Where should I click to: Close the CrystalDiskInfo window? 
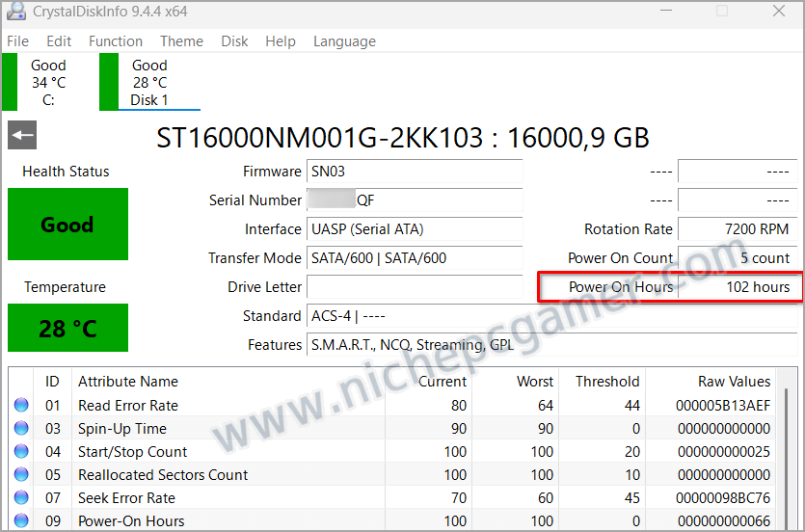tap(779, 11)
